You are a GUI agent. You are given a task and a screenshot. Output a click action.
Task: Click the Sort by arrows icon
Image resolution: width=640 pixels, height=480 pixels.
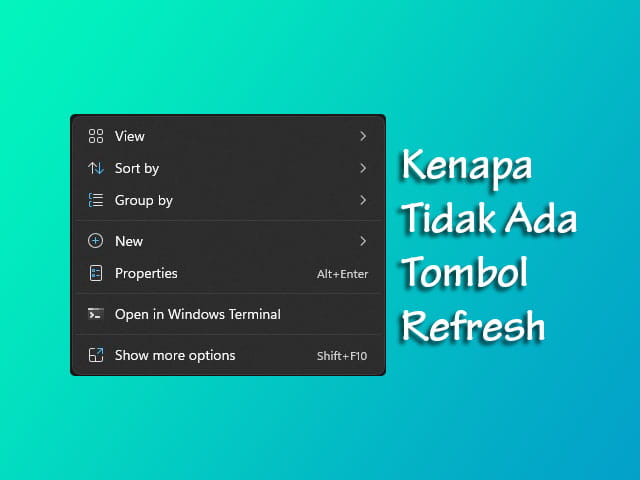(x=96, y=168)
